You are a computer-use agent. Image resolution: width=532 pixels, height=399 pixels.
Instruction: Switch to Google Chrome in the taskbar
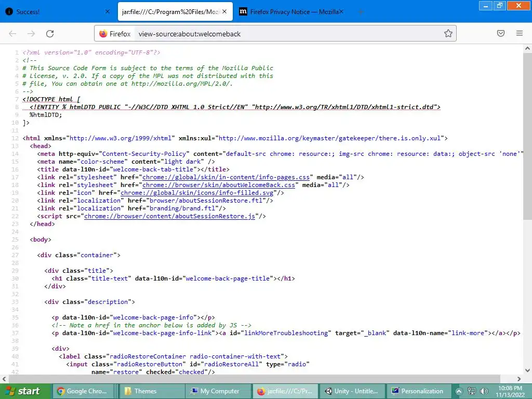tap(85, 391)
